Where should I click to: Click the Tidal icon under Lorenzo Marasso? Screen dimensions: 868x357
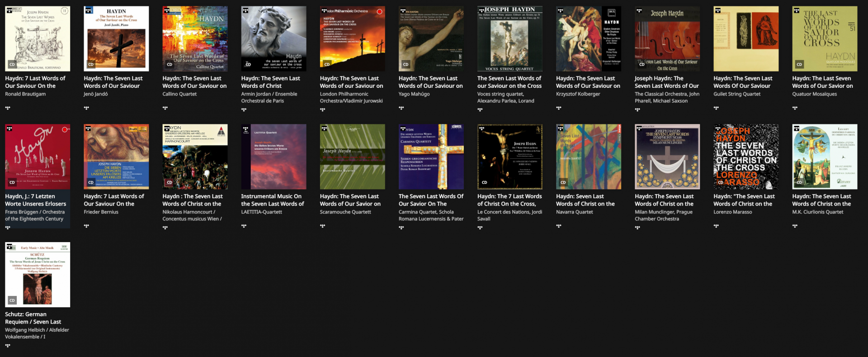(x=716, y=226)
